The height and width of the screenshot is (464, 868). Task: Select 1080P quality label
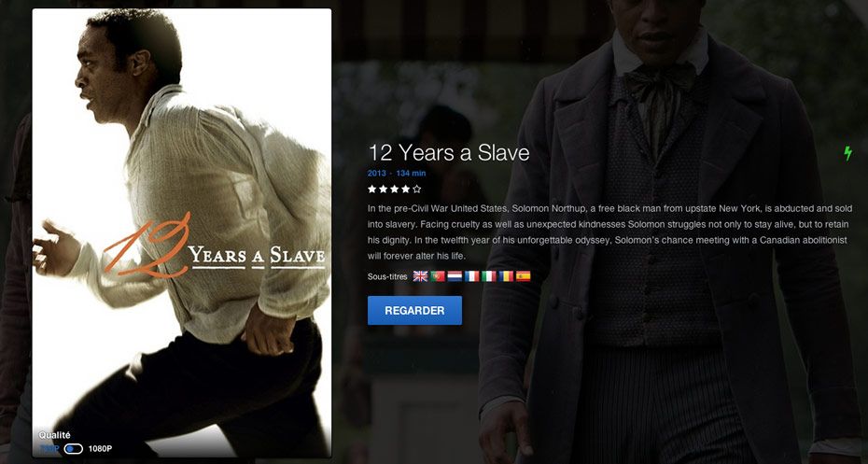pos(100,449)
